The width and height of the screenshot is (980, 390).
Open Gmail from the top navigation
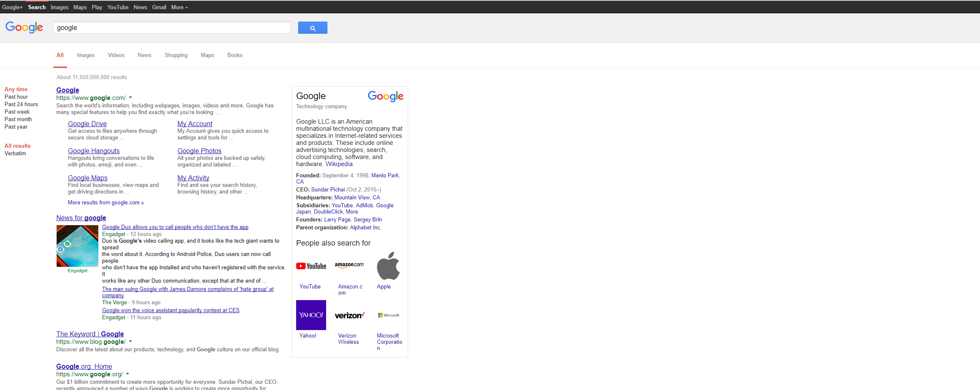(x=159, y=7)
